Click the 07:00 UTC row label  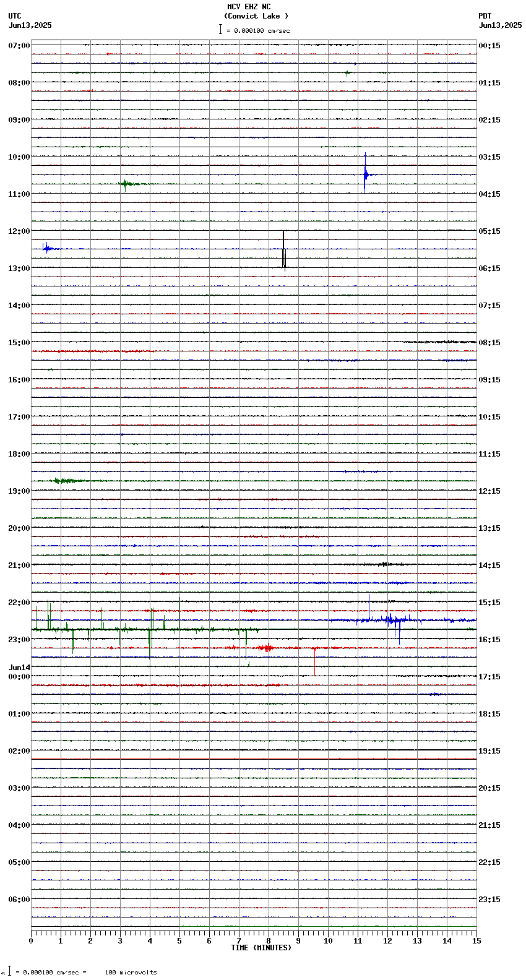click(19, 46)
